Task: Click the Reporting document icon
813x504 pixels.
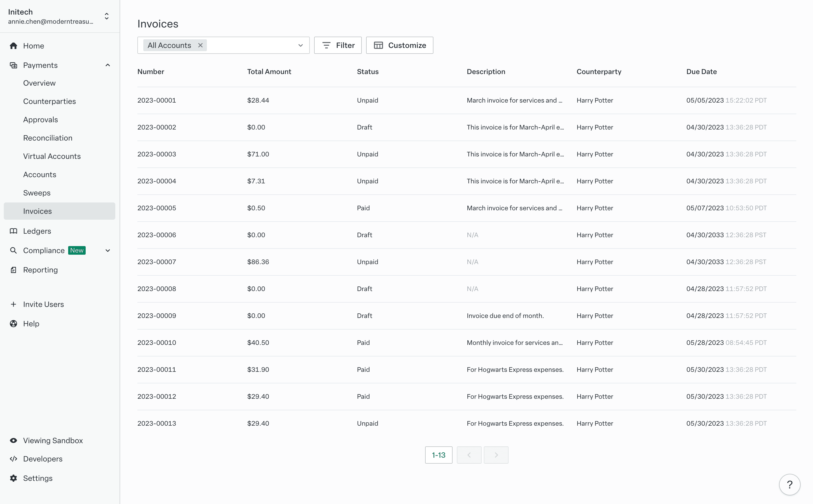Action: [13, 270]
